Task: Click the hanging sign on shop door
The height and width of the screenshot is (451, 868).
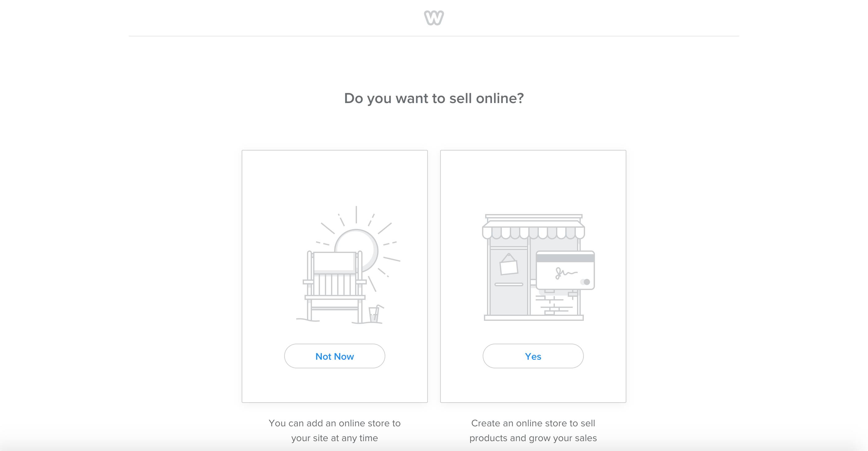Action: coord(509,264)
